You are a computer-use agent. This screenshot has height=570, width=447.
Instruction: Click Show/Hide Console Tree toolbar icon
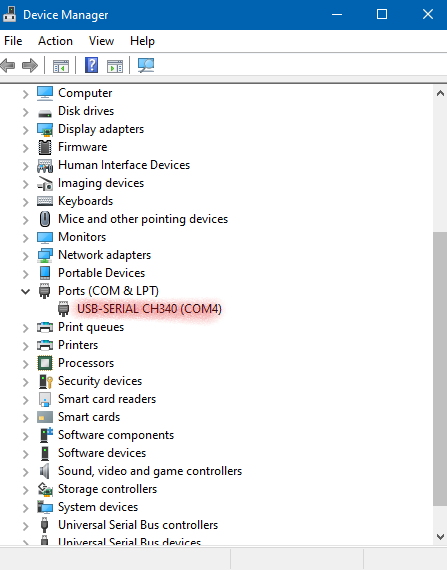[x=61, y=66]
